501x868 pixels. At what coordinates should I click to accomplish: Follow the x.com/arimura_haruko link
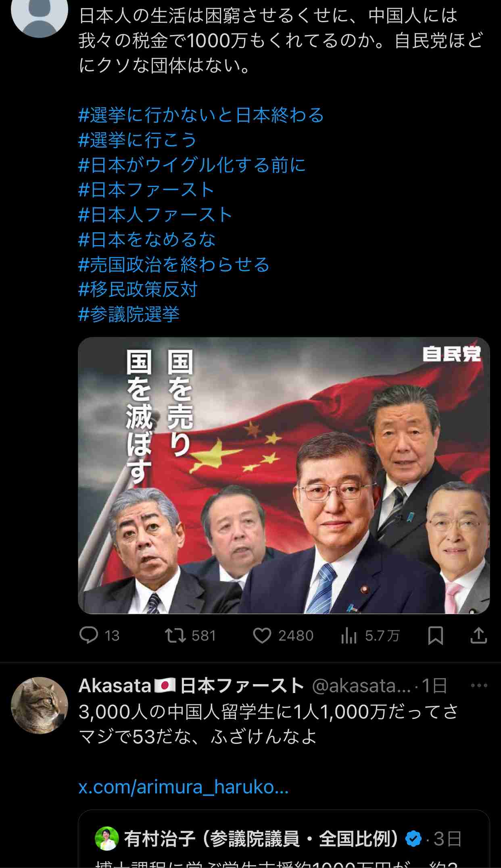(x=184, y=787)
